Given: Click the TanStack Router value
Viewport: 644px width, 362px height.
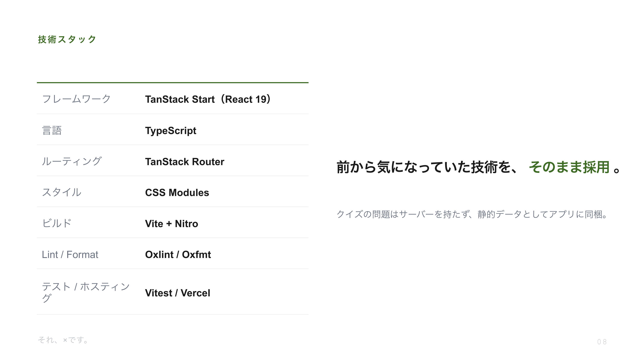Looking at the screenshot, I should (x=185, y=162).
